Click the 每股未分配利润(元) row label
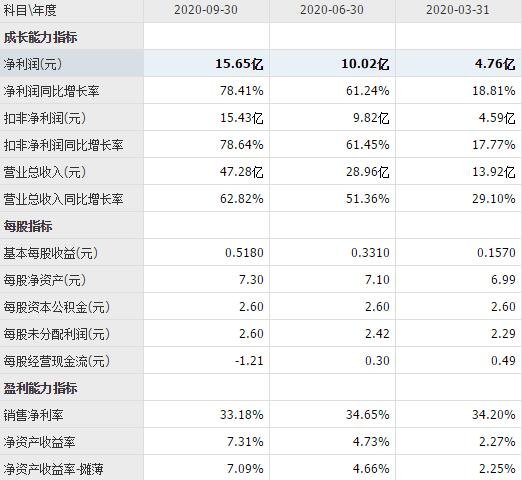This screenshot has height=480, width=522. [x=57, y=334]
